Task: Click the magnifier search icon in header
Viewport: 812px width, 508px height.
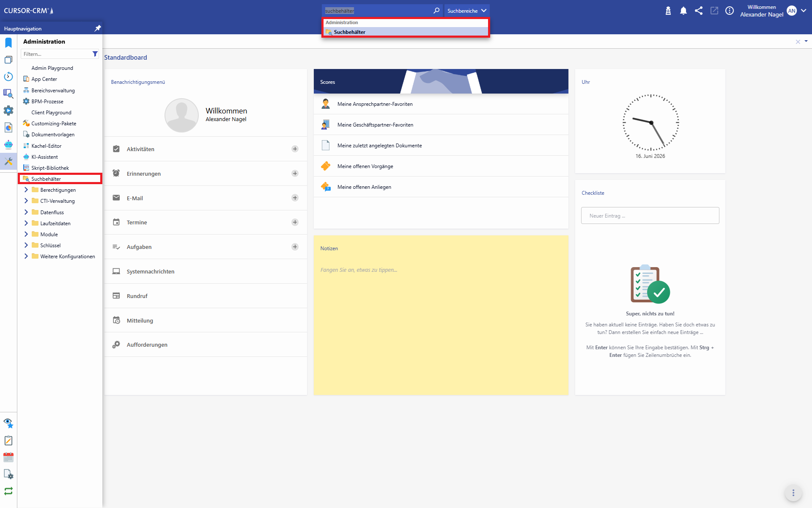Action: pos(436,11)
